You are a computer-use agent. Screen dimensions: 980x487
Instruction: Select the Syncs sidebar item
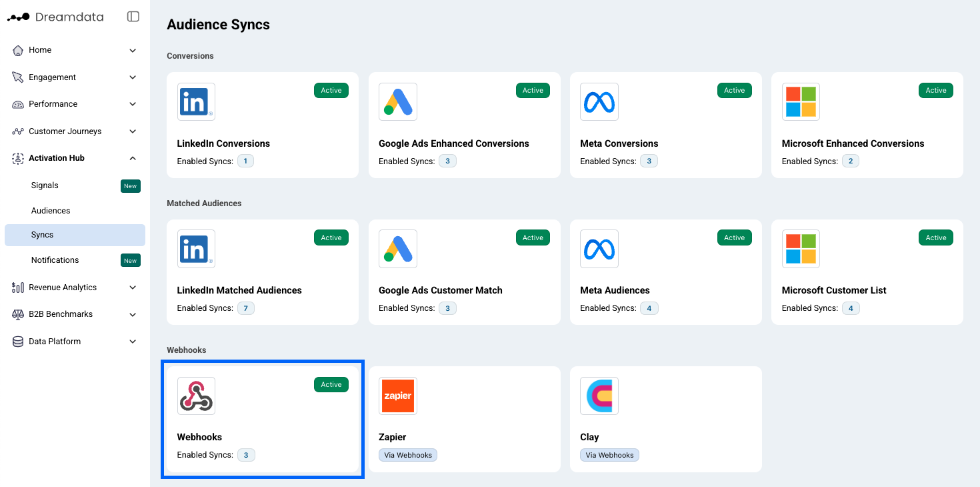point(75,235)
